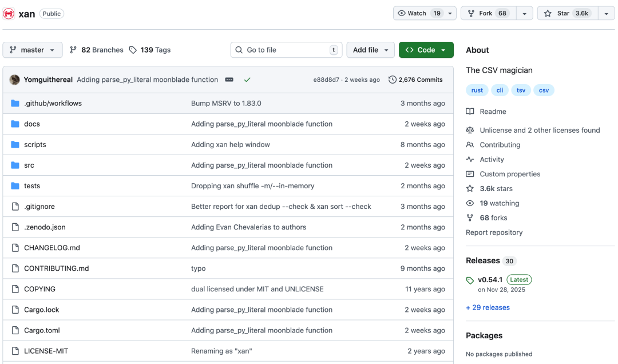
Task: Click the green commit status checkmark
Action: pos(247,80)
